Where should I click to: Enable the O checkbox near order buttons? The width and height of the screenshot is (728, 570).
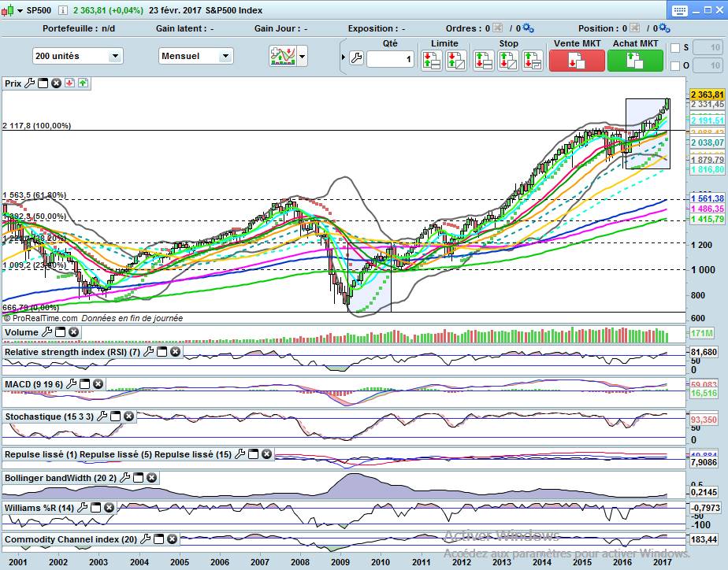(x=674, y=66)
